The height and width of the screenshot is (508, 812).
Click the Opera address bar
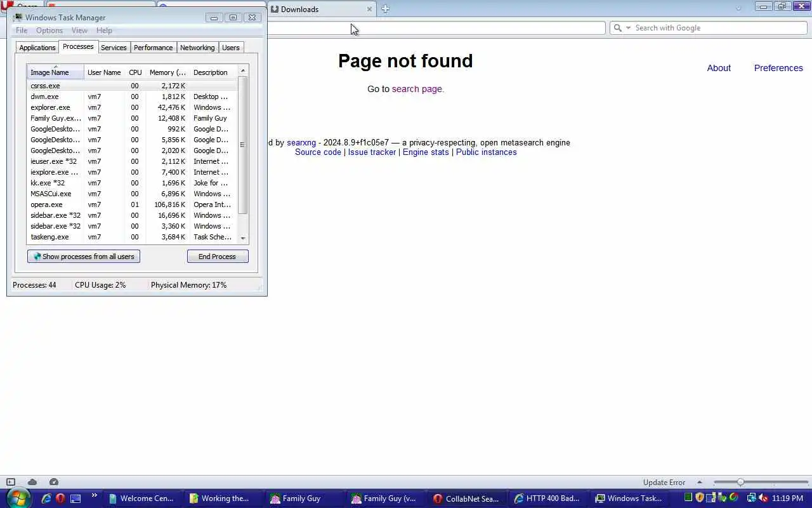436,28
